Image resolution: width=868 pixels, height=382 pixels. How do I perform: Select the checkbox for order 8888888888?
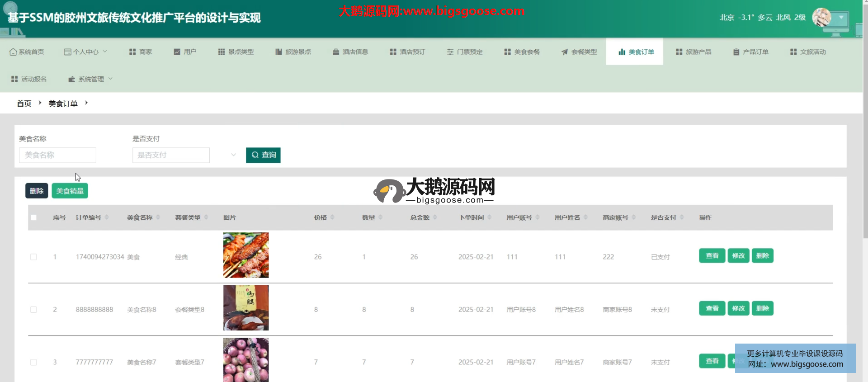coord(33,310)
